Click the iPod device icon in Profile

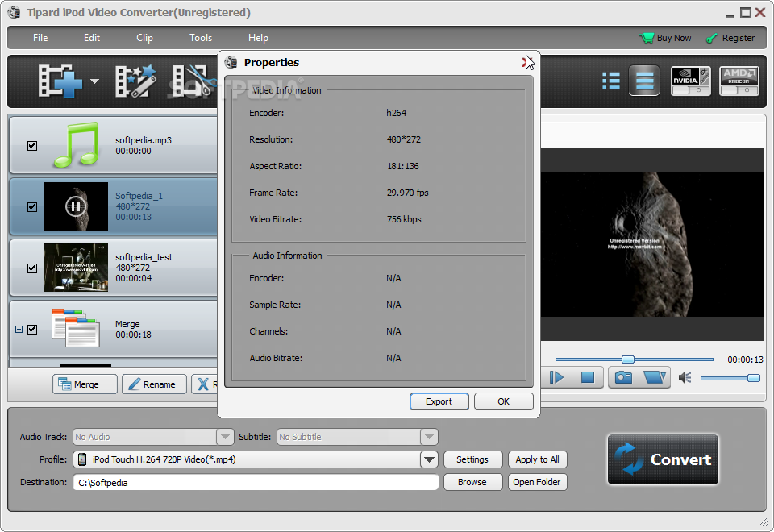pos(82,459)
